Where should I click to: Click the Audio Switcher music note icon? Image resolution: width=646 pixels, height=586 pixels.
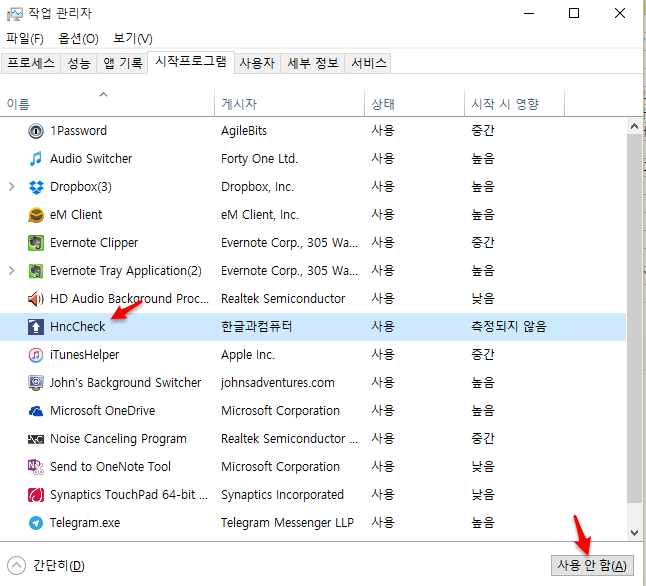point(36,159)
